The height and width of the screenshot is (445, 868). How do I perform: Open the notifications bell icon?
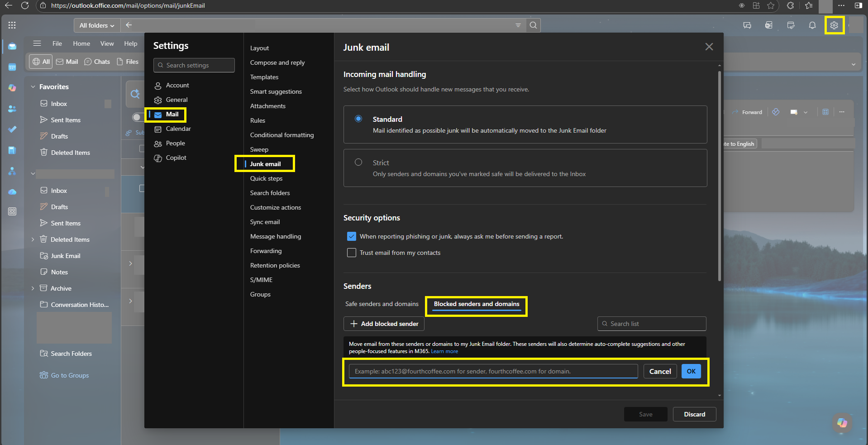point(812,25)
